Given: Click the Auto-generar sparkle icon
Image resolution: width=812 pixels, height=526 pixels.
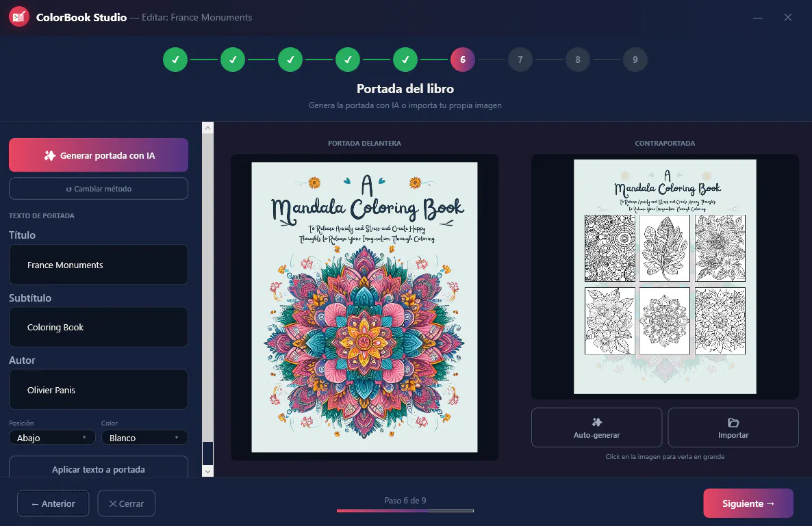Looking at the screenshot, I should click(x=596, y=422).
